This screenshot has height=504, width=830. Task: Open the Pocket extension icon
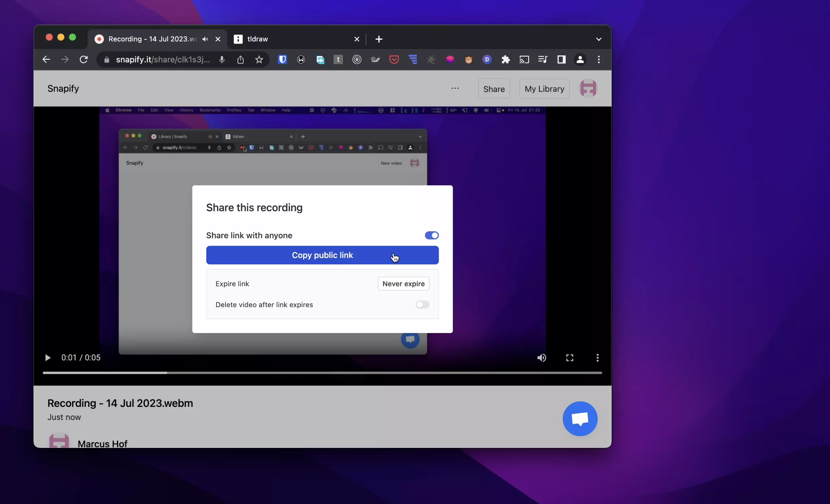point(394,60)
